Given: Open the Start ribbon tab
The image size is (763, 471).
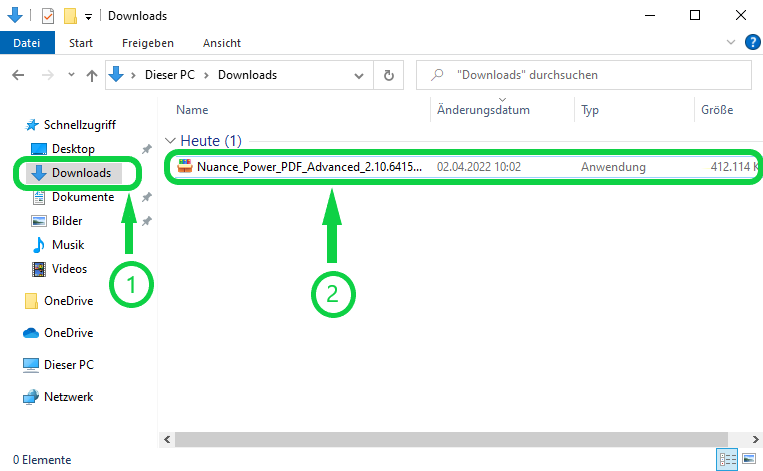Looking at the screenshot, I should coord(81,43).
